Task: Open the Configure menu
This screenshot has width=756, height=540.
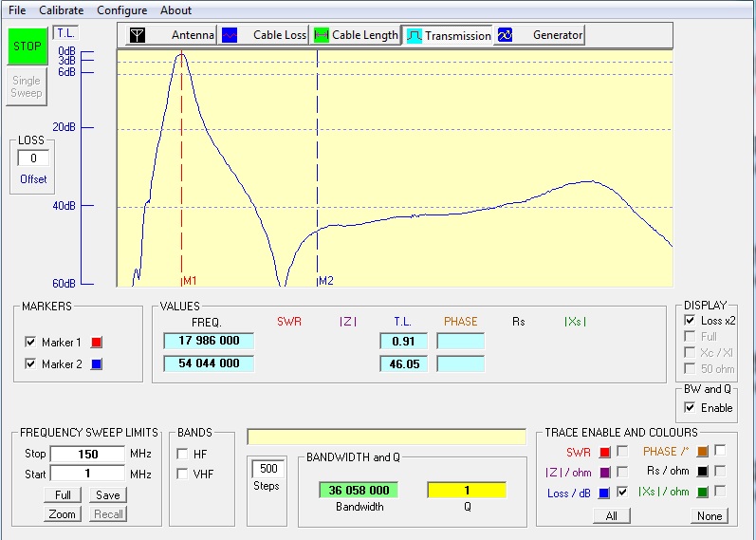Action: tap(121, 10)
